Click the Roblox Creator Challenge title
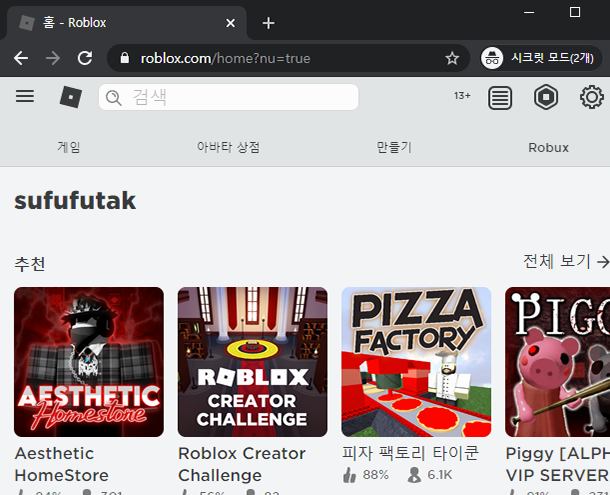The image size is (610, 495). (x=242, y=464)
